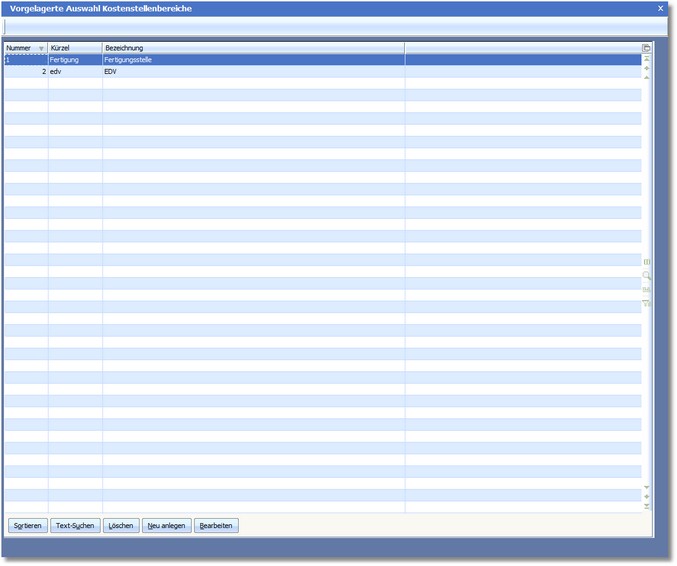Click the column chooser icon above magnifier
This screenshot has height=566, width=677.
[646, 261]
